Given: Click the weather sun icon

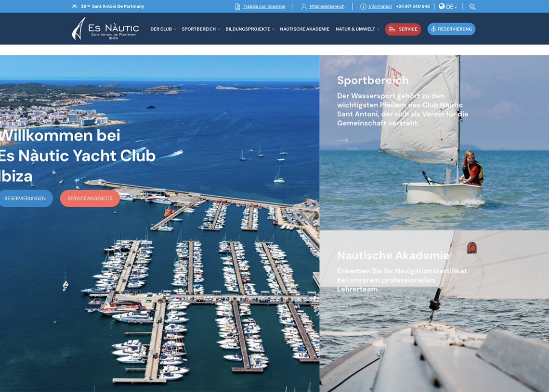Looking at the screenshot, I should [x=75, y=6].
